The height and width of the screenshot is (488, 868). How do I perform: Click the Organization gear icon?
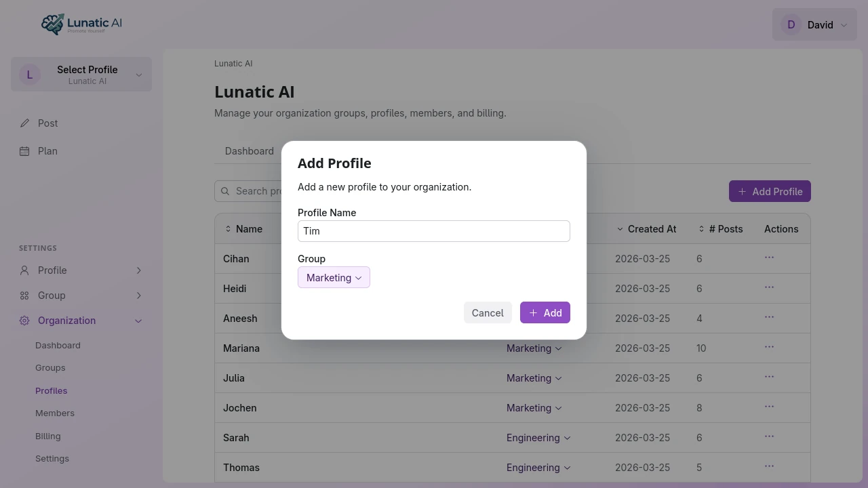tap(24, 320)
